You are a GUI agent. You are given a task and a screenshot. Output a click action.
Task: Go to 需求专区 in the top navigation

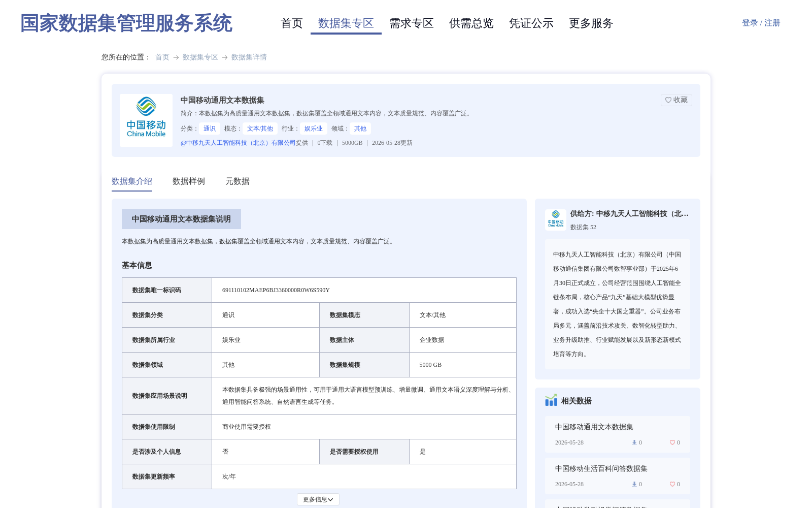click(412, 23)
